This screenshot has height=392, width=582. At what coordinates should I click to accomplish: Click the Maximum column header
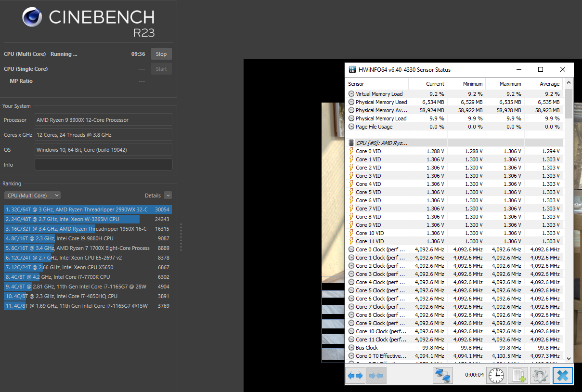point(505,84)
